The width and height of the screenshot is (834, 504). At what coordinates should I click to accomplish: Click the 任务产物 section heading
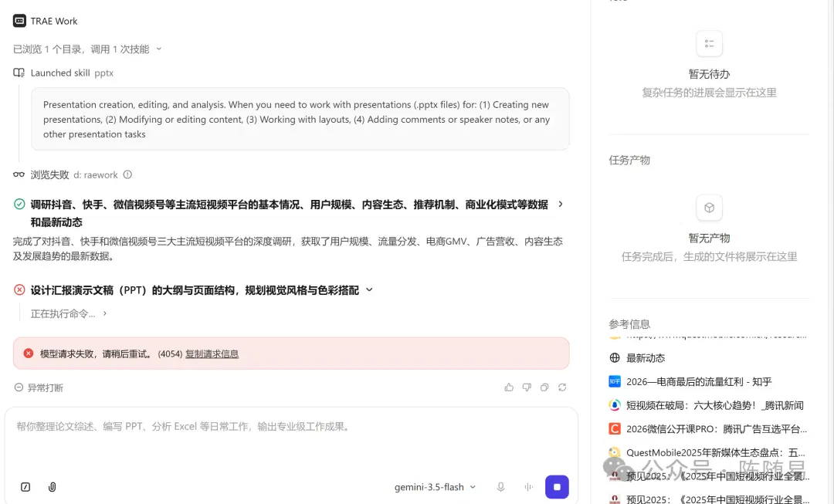point(629,160)
